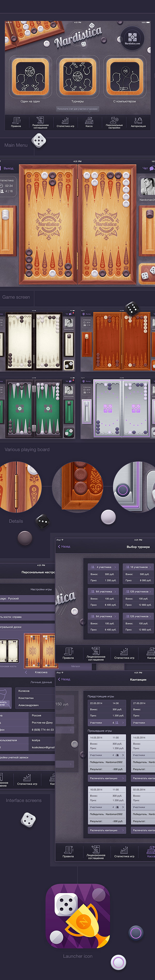Viewport: 155px width, 980px height.
Task: Open Правила in the main menu bar
Action: 16,122
